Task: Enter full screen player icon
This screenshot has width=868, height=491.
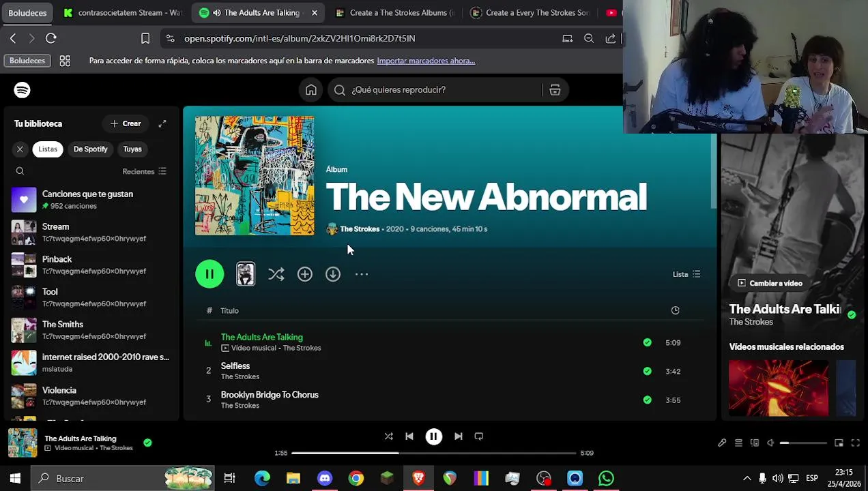Action: pyautogui.click(x=855, y=443)
